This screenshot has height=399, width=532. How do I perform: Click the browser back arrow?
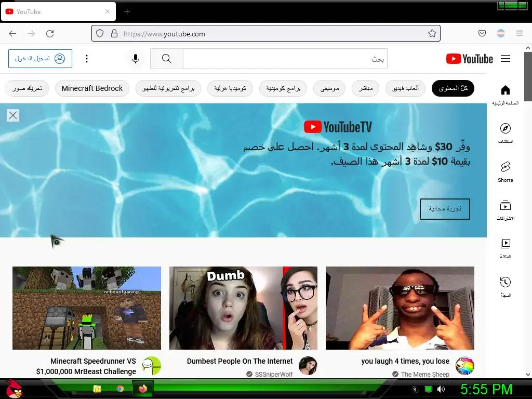12,34
